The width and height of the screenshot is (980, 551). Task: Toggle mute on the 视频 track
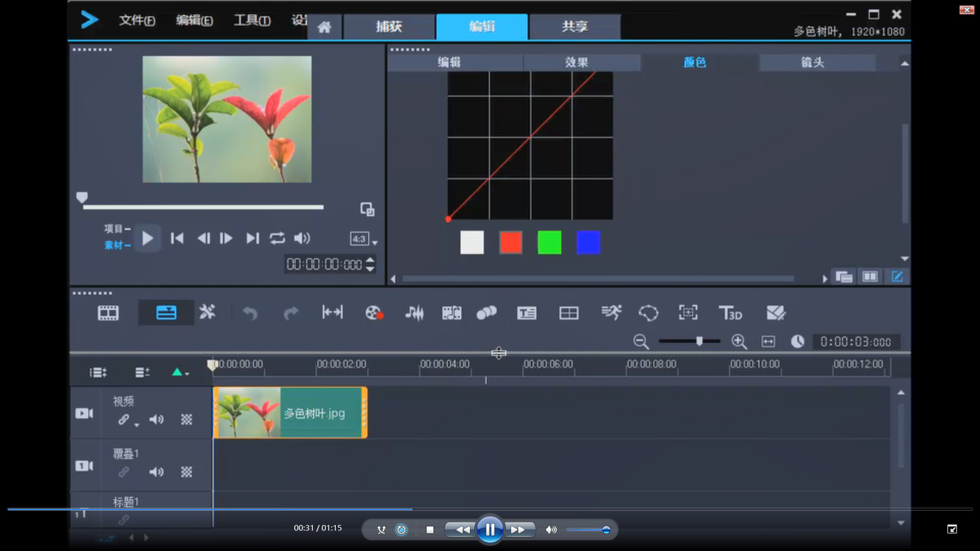(x=156, y=419)
